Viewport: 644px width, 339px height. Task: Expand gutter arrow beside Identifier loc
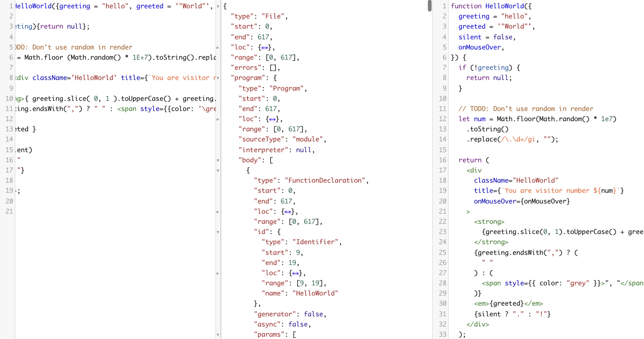(x=218, y=273)
